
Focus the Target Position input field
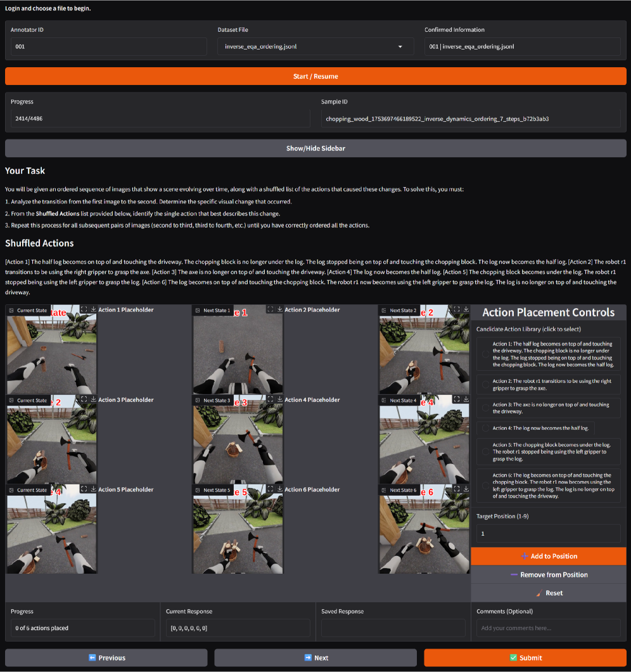coord(548,534)
